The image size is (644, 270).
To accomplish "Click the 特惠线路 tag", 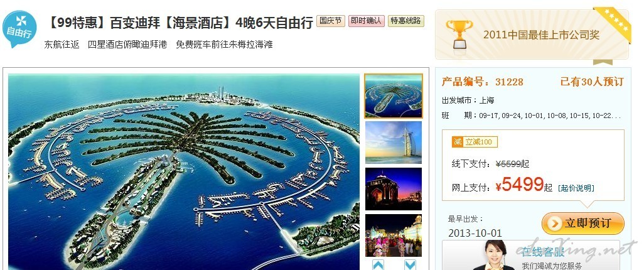I will coord(405,21).
